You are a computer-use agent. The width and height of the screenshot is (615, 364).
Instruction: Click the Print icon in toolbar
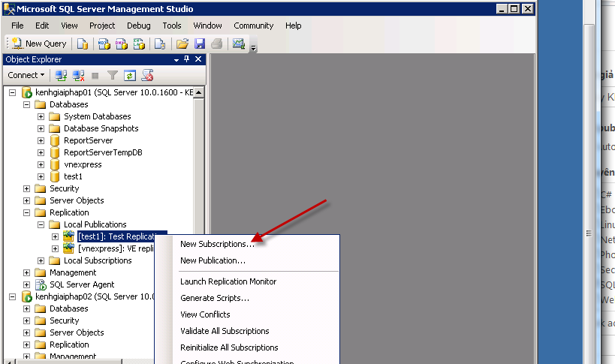tap(216, 44)
